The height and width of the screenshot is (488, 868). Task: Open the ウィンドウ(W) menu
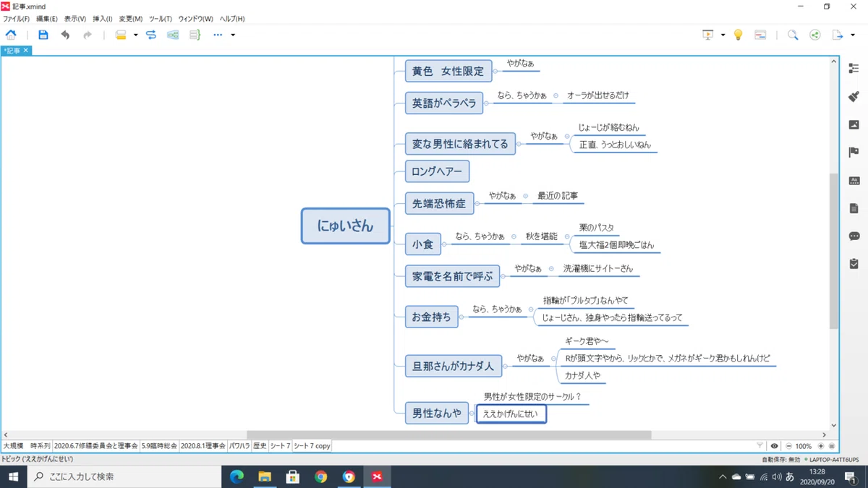click(196, 19)
